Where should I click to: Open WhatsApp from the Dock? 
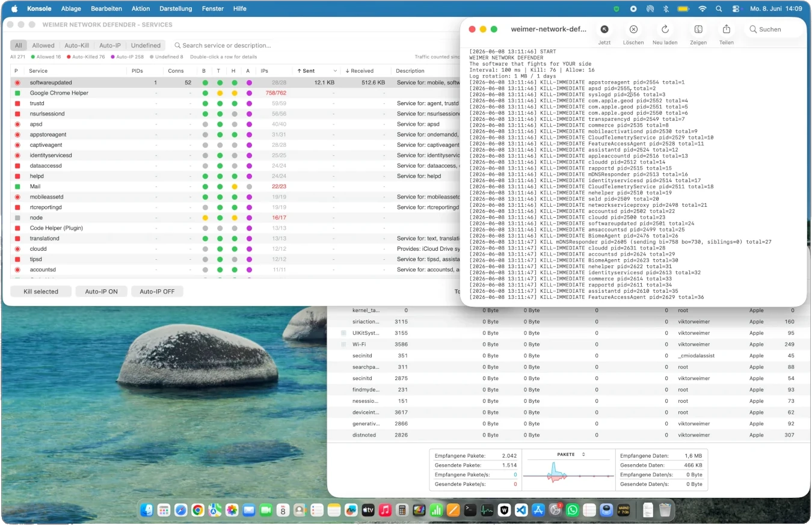coord(573,510)
